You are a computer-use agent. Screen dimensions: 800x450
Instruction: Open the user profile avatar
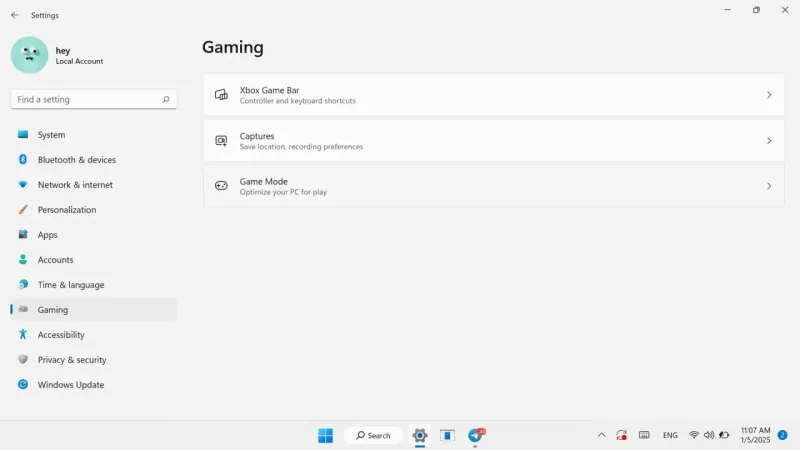(30, 55)
